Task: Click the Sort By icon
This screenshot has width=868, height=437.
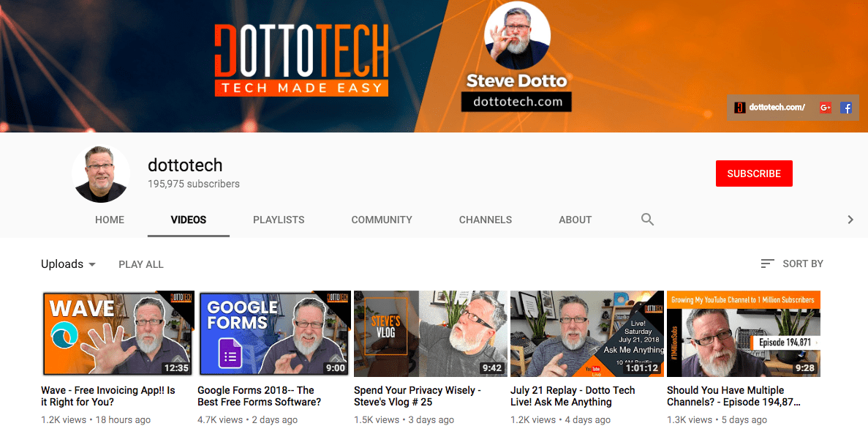Action: click(767, 264)
